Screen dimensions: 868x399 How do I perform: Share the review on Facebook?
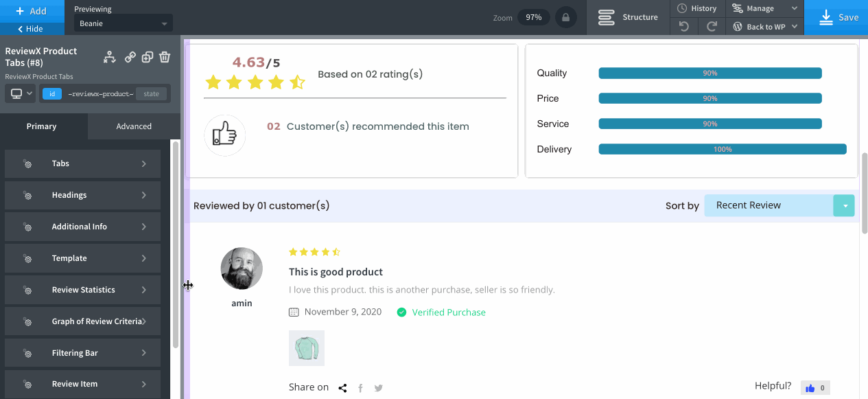coord(360,388)
